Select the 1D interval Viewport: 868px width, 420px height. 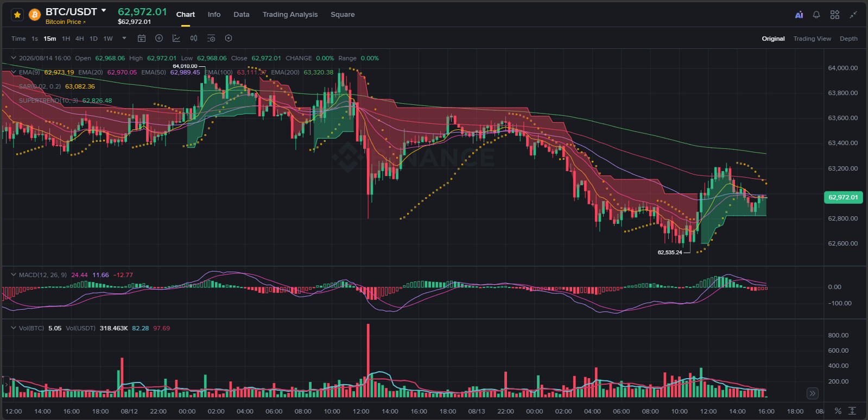coord(93,39)
